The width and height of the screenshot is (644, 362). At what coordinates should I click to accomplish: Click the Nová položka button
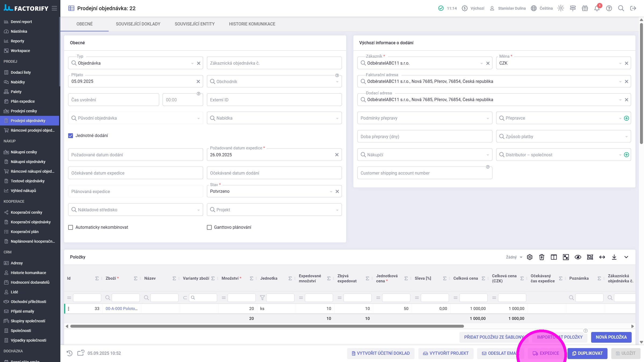tap(611, 337)
